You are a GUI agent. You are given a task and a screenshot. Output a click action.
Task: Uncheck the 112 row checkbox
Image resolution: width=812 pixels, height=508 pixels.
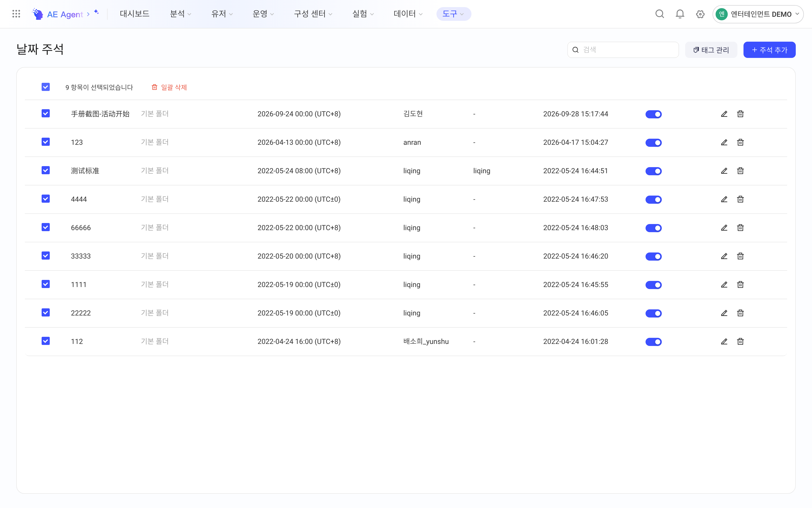tap(46, 341)
